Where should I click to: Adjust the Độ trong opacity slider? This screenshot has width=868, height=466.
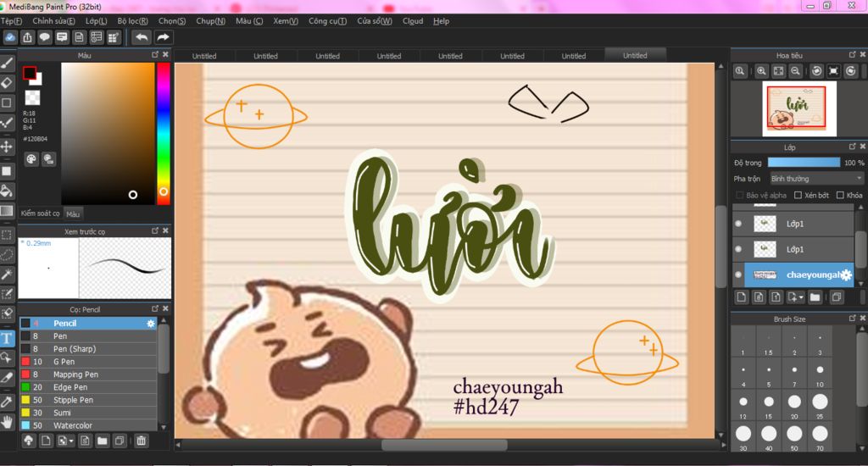pyautogui.click(x=804, y=162)
